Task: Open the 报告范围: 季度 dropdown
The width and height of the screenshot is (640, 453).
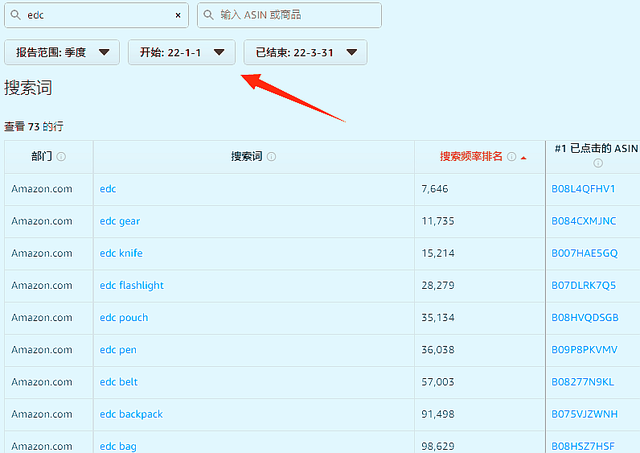Action: coord(62,52)
